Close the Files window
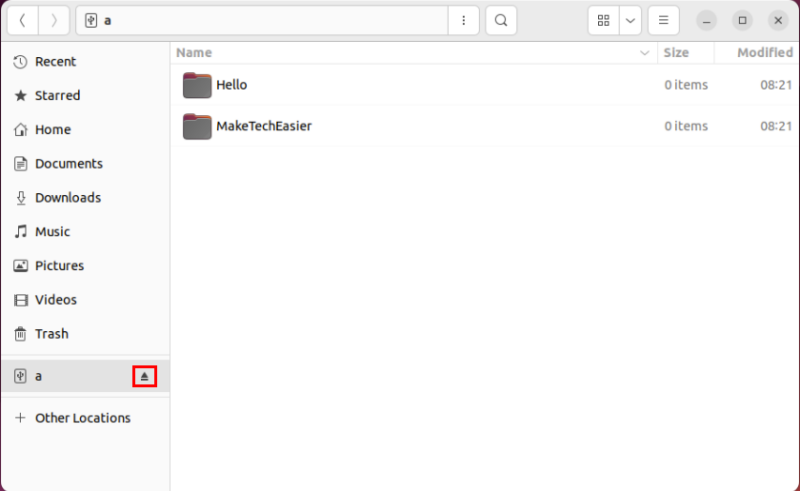The height and width of the screenshot is (491, 800). click(x=778, y=20)
